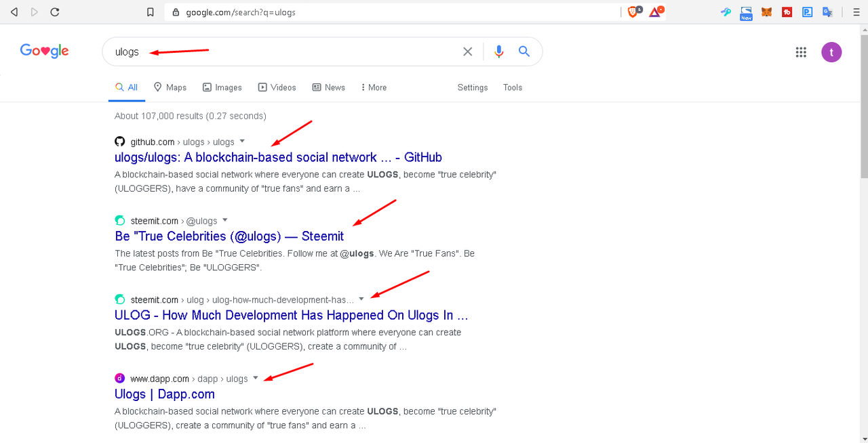Click the blue magnifier search button
Screen dimensions: 868x443
click(x=524, y=51)
